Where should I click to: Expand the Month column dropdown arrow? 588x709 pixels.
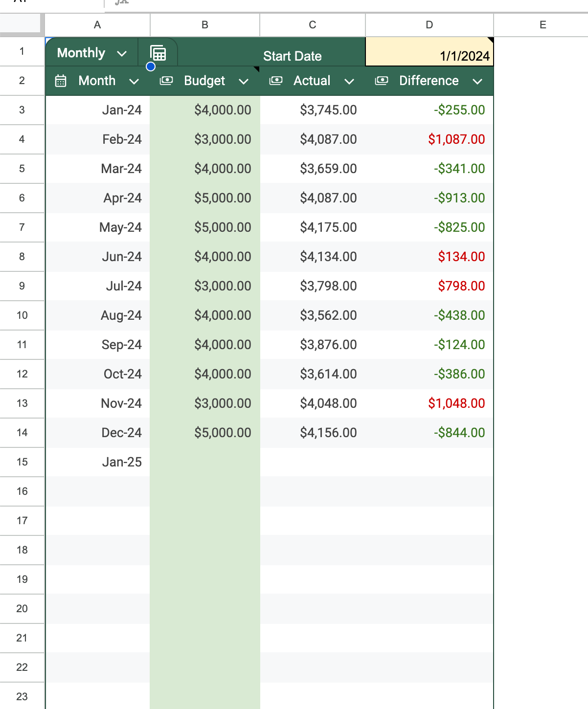click(x=134, y=81)
